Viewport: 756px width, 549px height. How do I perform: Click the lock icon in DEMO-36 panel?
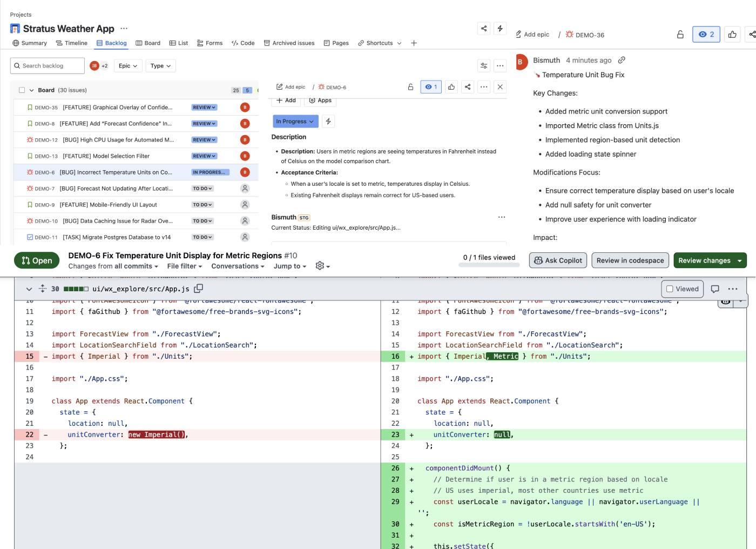tap(680, 35)
